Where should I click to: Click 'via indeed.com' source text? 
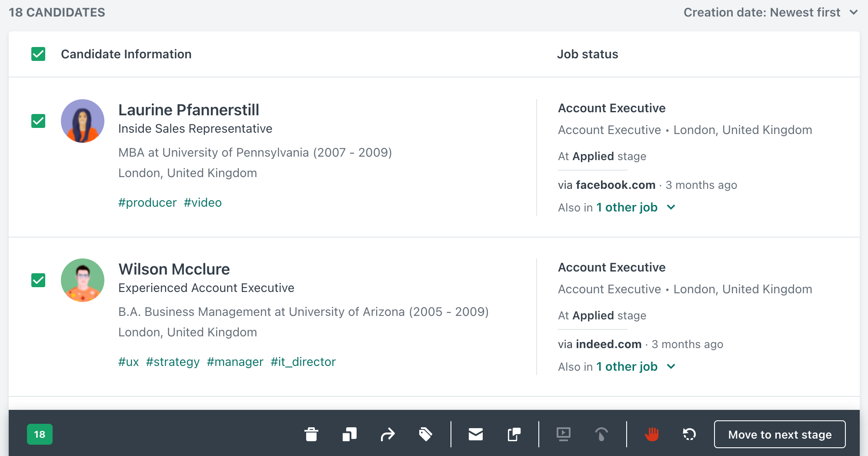[x=600, y=344]
